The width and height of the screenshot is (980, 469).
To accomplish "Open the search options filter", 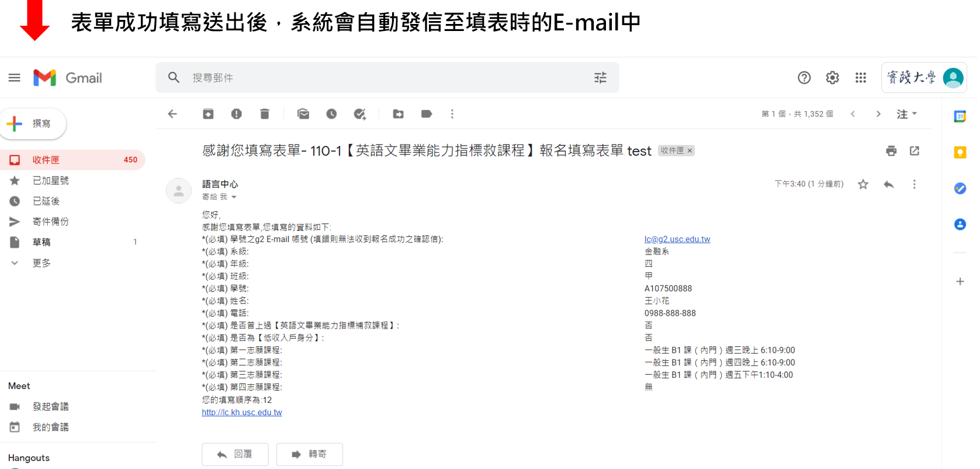I will (600, 78).
